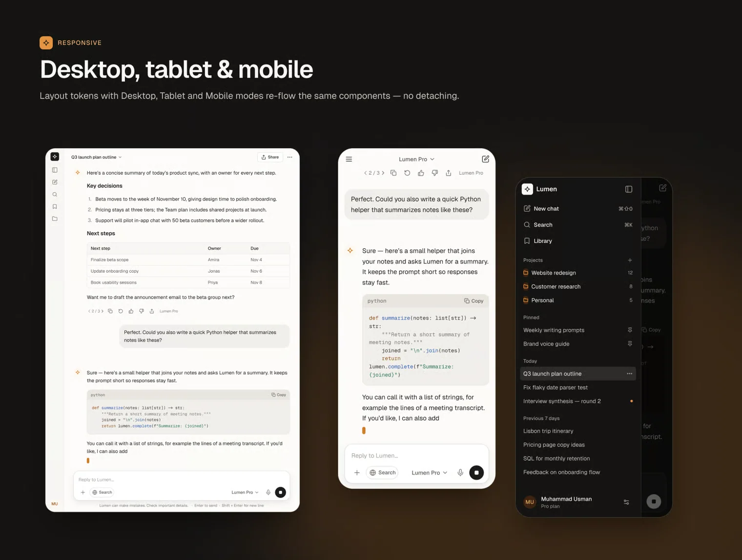The width and height of the screenshot is (742, 560).
Task: Click plus attach icon in desktop composer
Action: click(x=82, y=492)
